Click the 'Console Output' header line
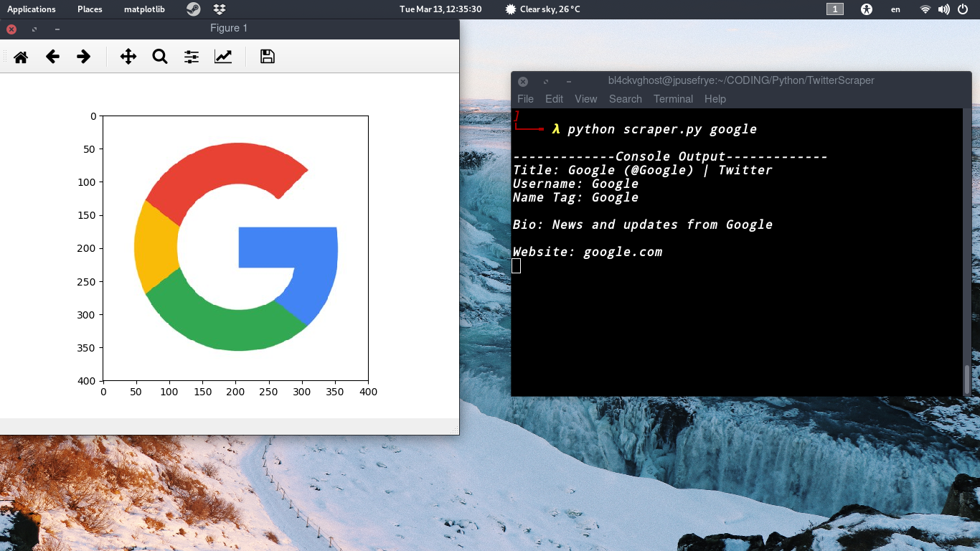The image size is (980, 551). click(670, 156)
